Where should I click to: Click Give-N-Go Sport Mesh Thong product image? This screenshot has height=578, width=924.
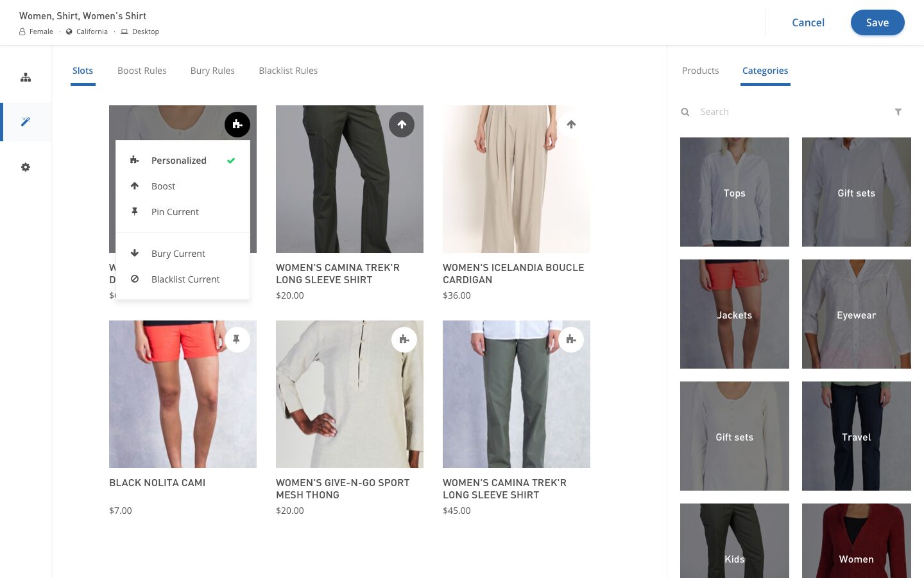350,394
